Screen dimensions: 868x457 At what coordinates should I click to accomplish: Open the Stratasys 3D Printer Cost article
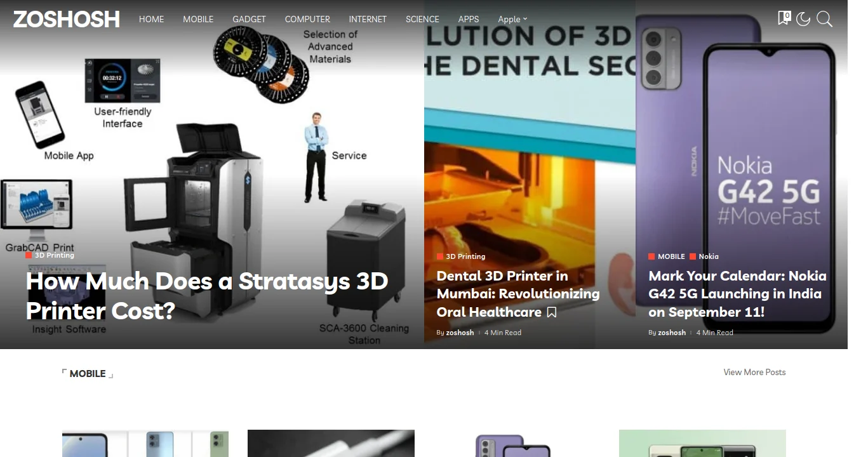[207, 296]
